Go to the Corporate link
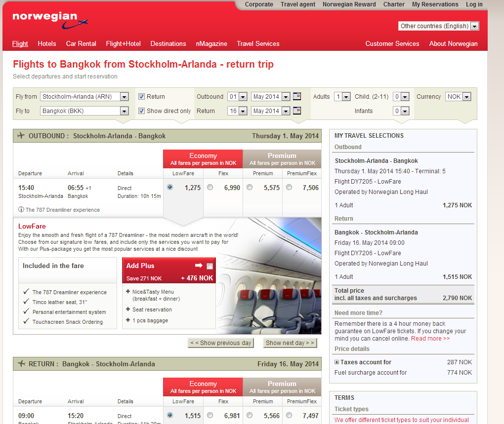Viewport: 504px width, 424px height. [x=259, y=4]
